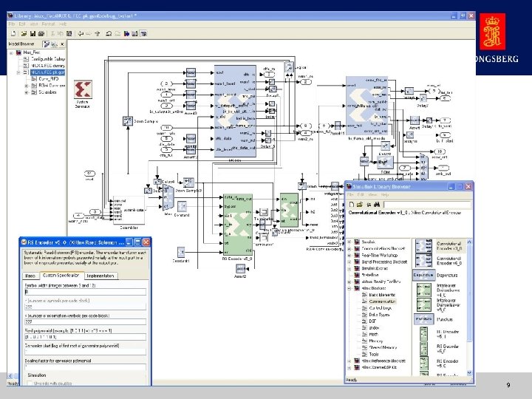Close the Model Browser pane with X

(x=62, y=44)
